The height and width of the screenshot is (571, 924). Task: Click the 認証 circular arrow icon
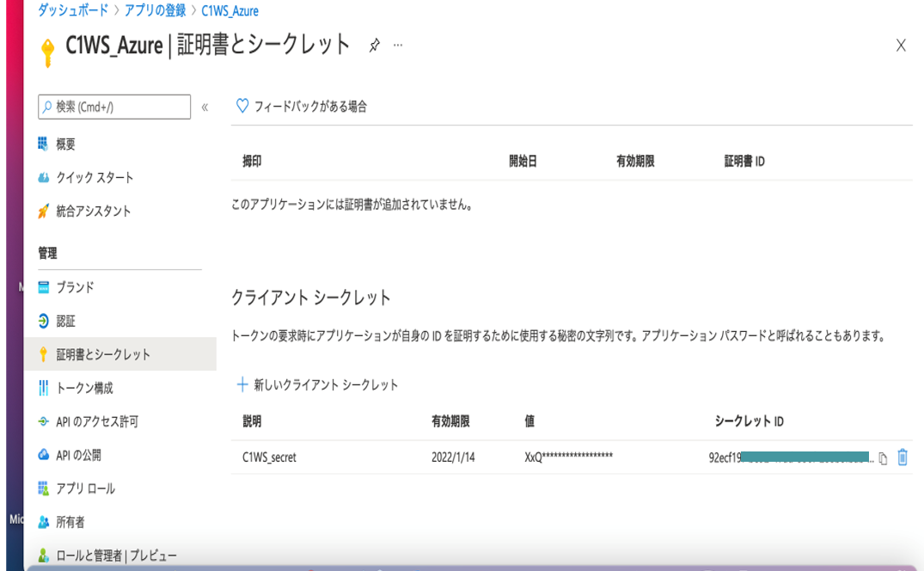pos(43,321)
